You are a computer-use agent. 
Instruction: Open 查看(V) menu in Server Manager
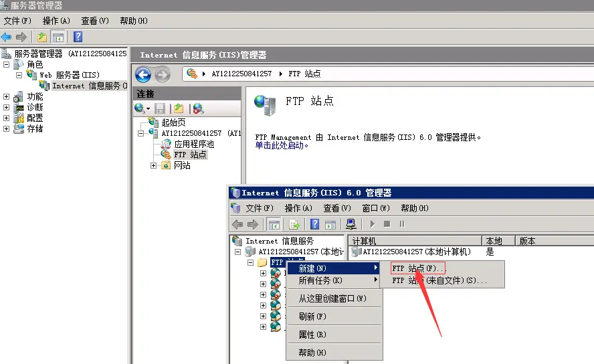click(95, 21)
